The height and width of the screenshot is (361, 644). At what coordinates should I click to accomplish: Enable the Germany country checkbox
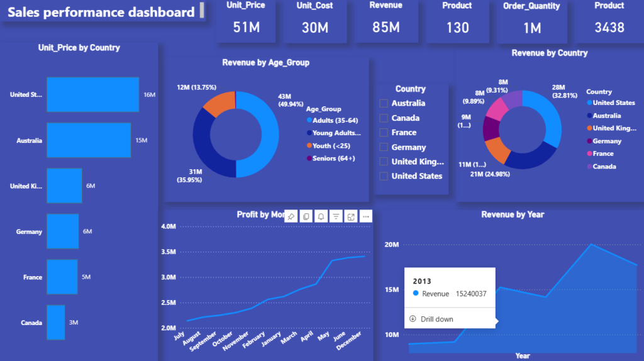click(x=384, y=147)
